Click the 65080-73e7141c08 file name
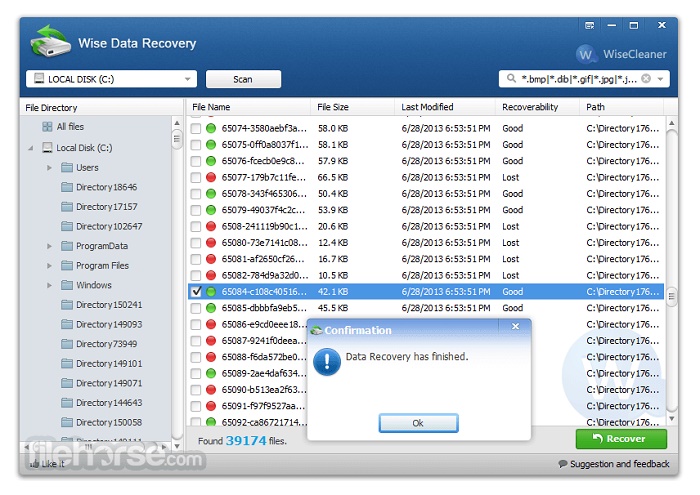The image size is (700, 495). click(x=265, y=243)
